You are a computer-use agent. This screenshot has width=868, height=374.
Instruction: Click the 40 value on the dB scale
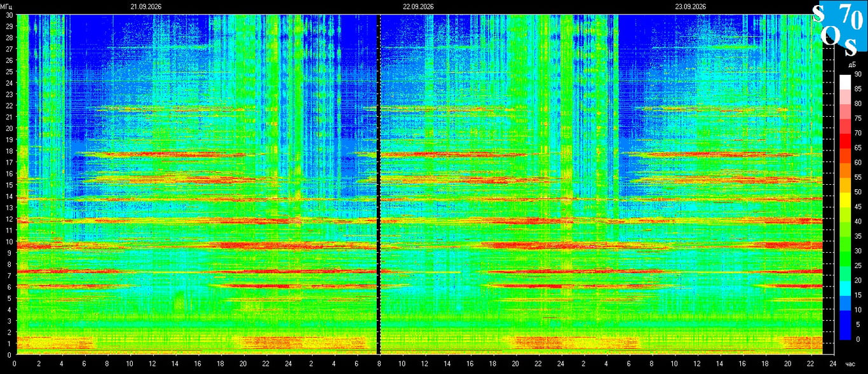click(x=857, y=222)
